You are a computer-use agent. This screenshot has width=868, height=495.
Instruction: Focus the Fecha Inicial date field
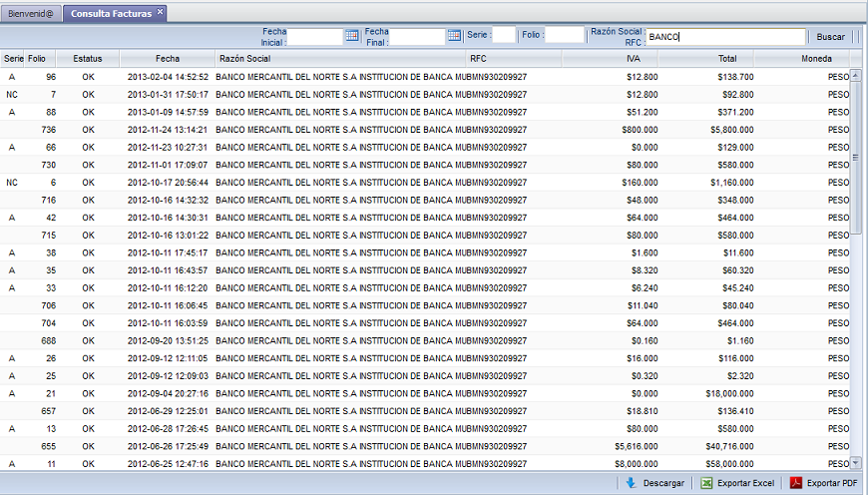click(314, 36)
